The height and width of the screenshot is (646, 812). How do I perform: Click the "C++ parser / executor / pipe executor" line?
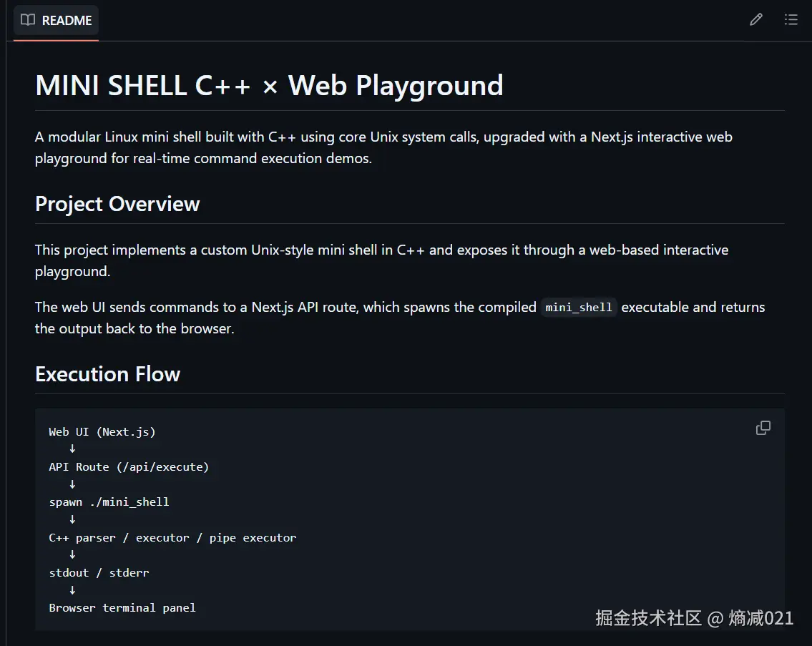click(x=172, y=537)
